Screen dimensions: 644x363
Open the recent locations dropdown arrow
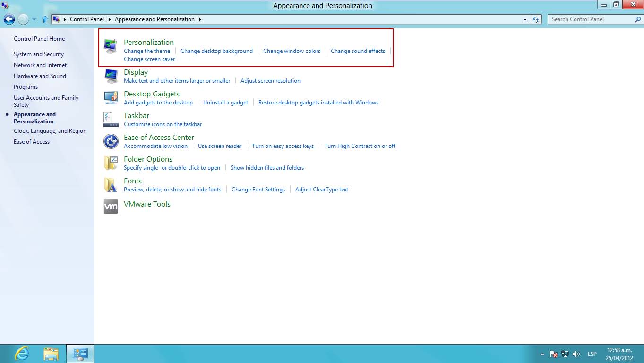[x=34, y=20]
